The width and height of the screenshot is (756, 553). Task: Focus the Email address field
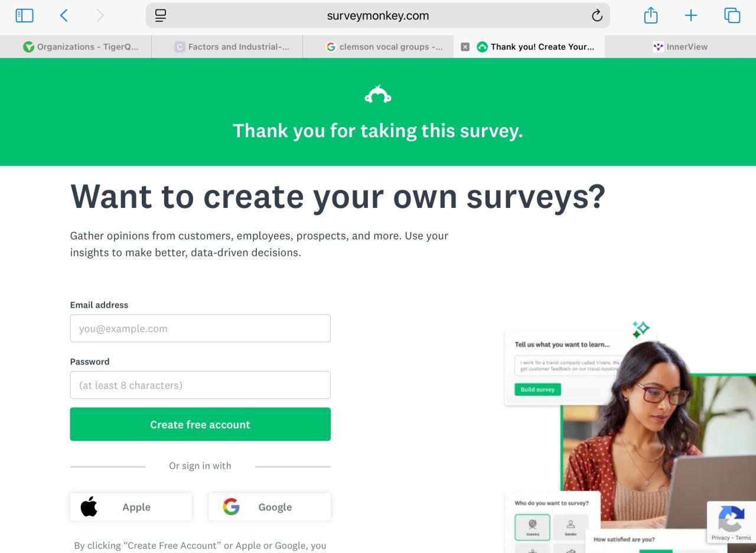tap(200, 328)
